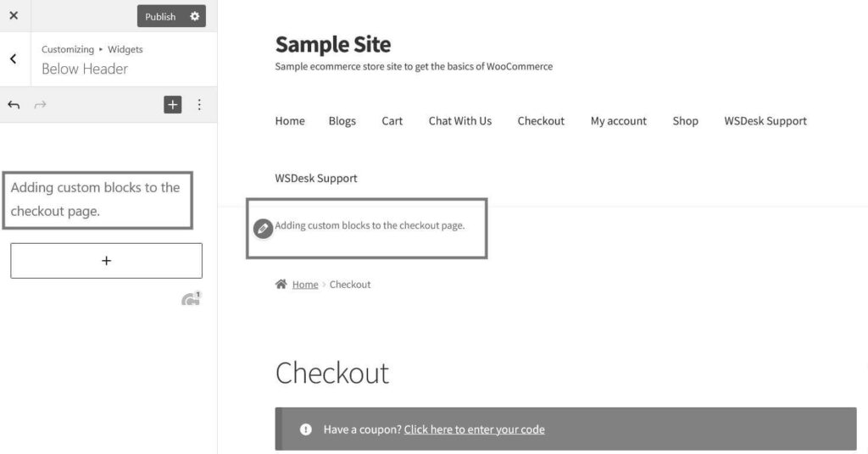Open the My account menu item
The image size is (868, 454).
[618, 120]
